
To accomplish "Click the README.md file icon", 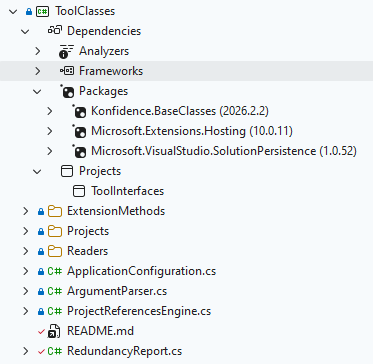I will [54, 331].
